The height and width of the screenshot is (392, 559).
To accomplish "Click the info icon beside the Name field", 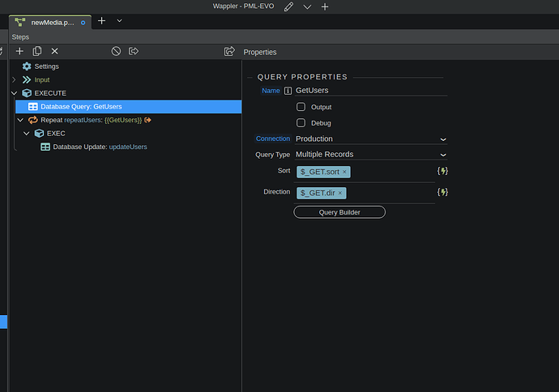I will [x=288, y=91].
